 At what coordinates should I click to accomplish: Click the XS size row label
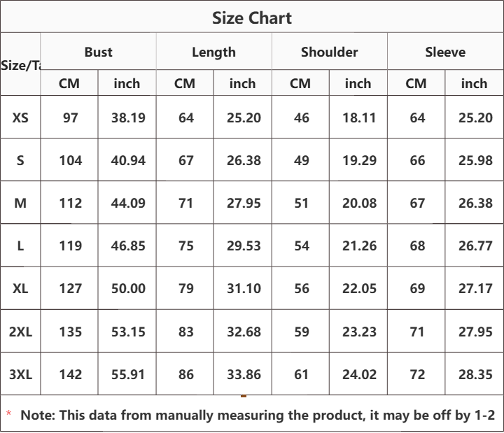(x=20, y=118)
